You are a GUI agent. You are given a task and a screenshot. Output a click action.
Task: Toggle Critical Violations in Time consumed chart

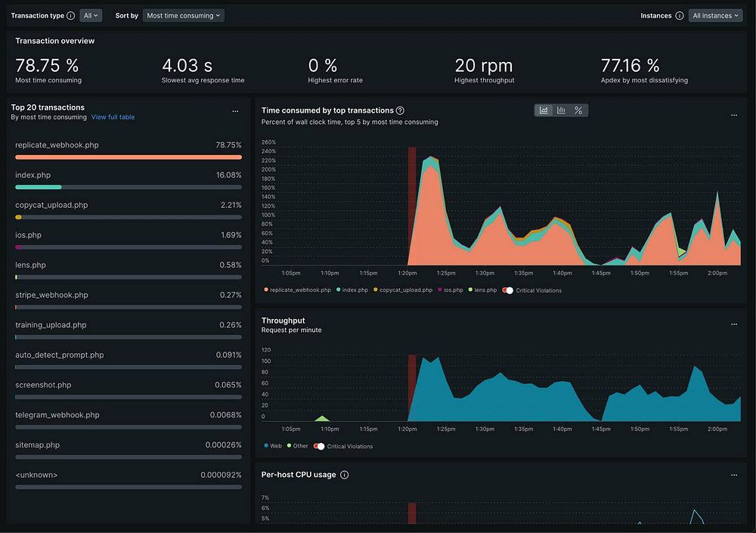(508, 290)
